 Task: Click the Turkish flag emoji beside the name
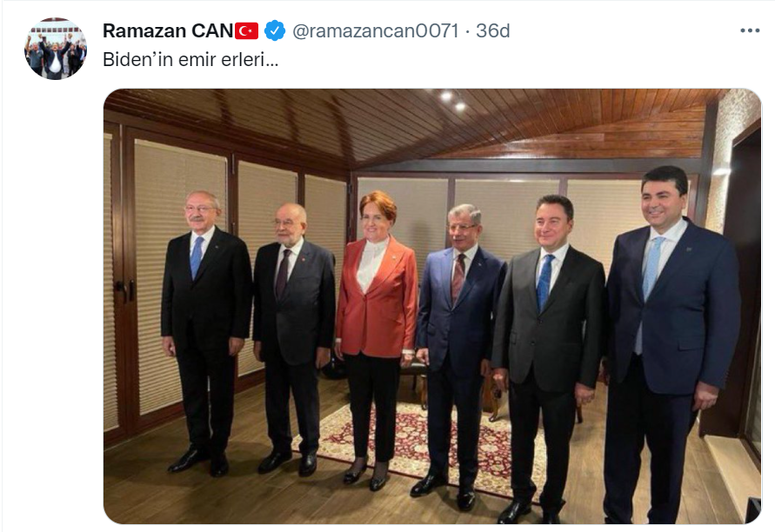(247, 30)
